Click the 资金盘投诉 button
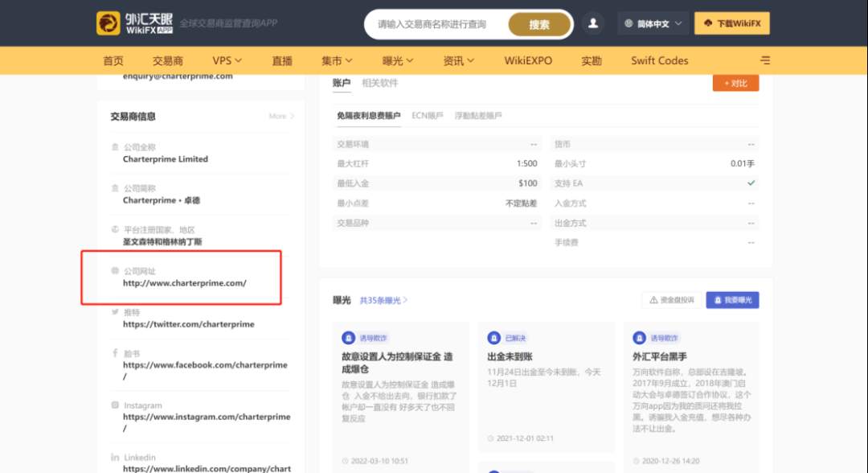The height and width of the screenshot is (473, 868). tap(672, 299)
